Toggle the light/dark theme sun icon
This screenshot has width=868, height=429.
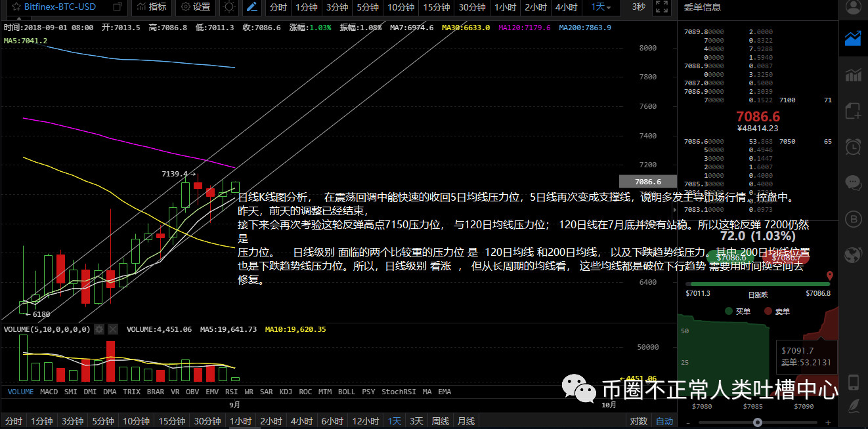(x=228, y=7)
